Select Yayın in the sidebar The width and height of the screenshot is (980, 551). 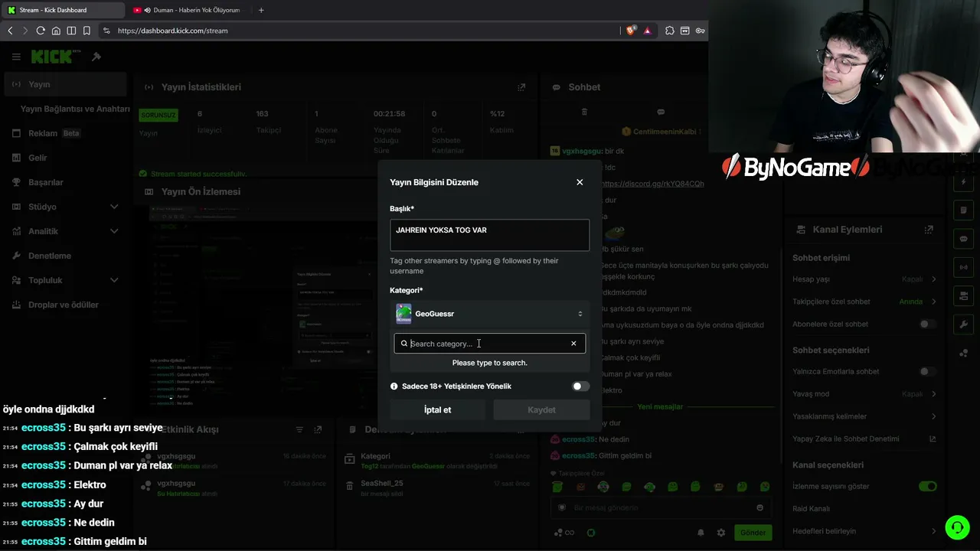pos(65,84)
